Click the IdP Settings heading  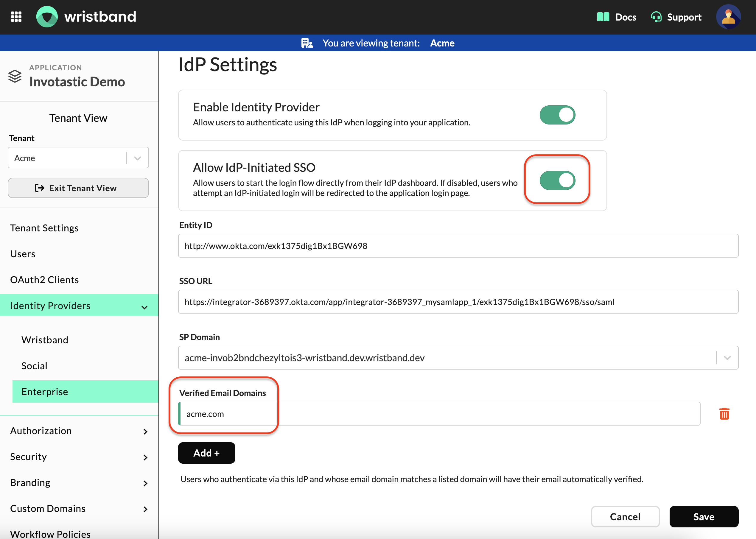click(228, 65)
